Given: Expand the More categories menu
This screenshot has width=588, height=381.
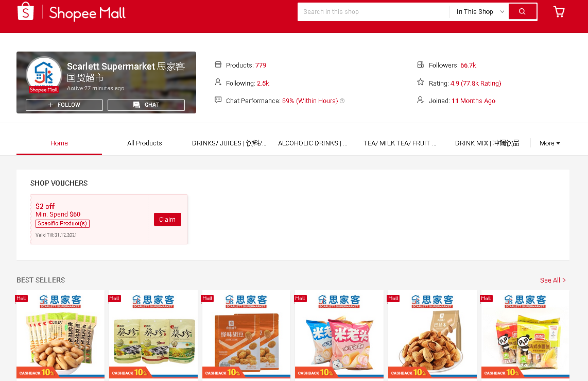Looking at the screenshot, I should tap(549, 143).
